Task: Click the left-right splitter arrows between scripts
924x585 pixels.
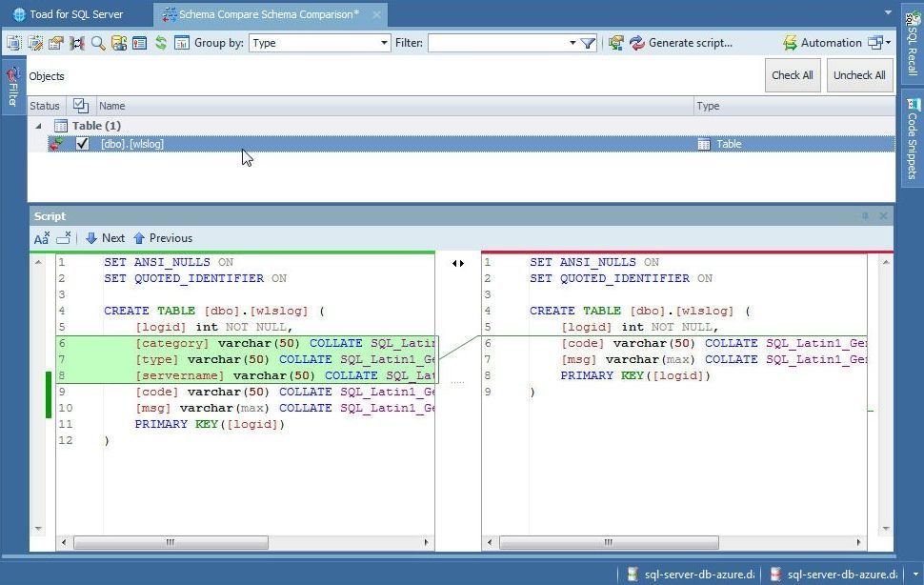Action: [x=458, y=263]
